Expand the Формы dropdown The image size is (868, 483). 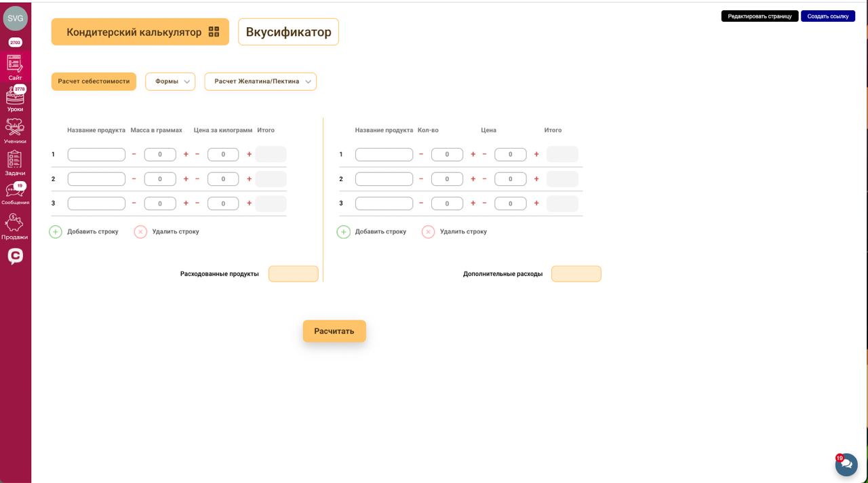(170, 81)
